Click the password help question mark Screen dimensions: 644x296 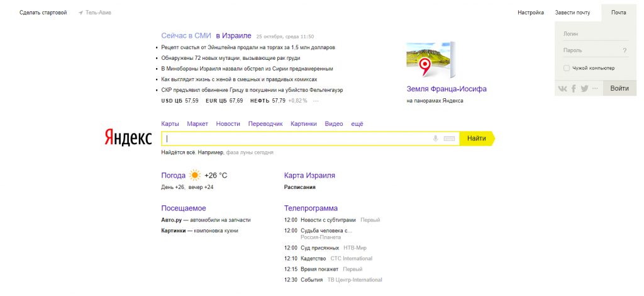(625, 50)
